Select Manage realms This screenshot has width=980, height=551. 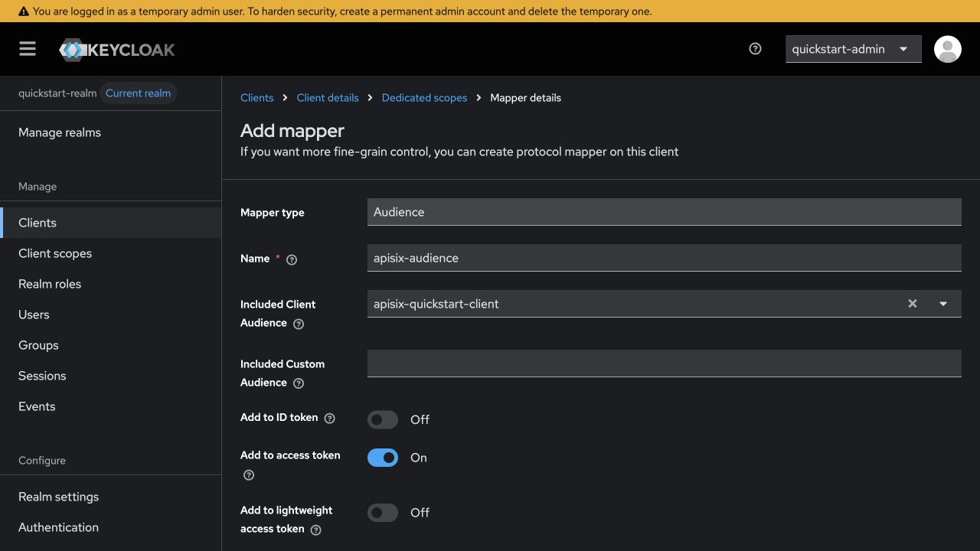(x=111, y=132)
